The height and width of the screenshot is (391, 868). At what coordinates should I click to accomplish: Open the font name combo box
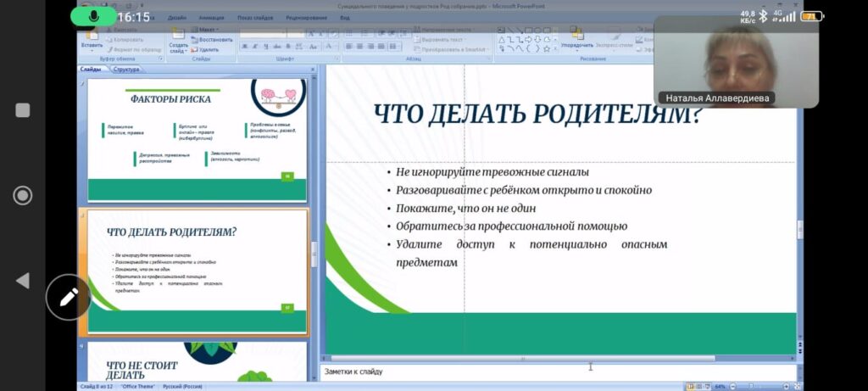tap(263, 33)
